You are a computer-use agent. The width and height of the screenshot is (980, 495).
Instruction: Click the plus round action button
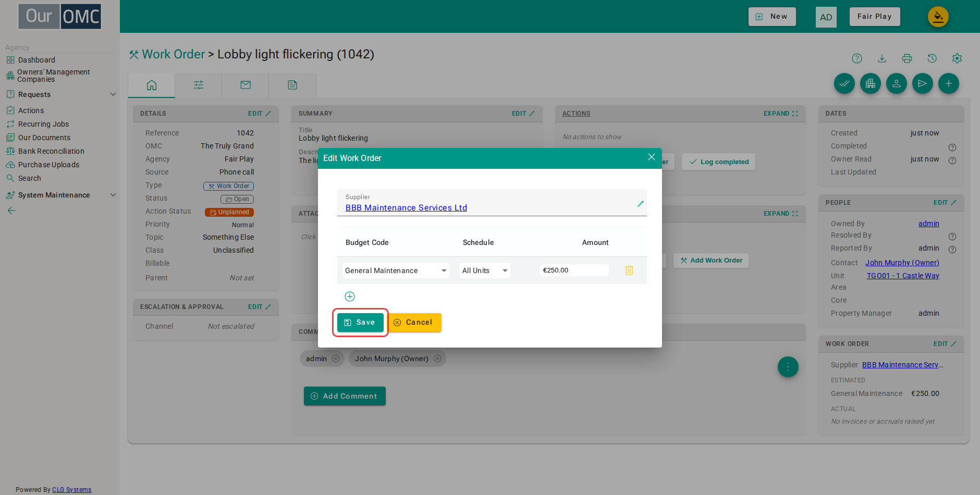click(949, 83)
